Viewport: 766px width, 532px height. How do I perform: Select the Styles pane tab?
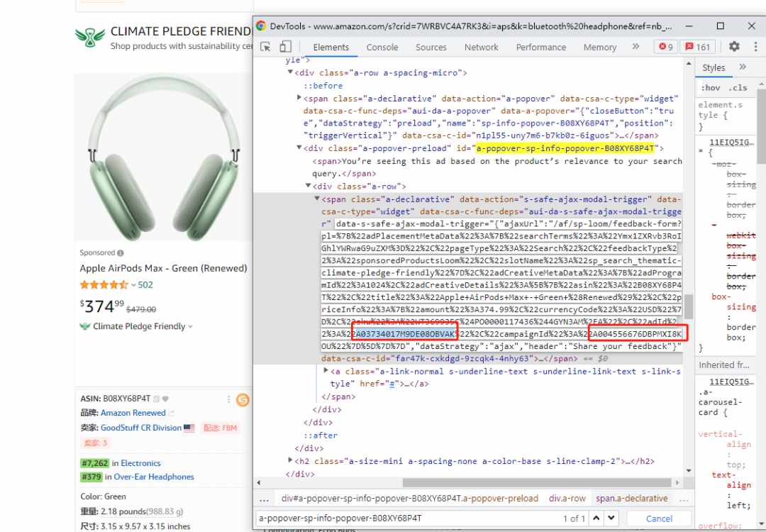(x=714, y=67)
